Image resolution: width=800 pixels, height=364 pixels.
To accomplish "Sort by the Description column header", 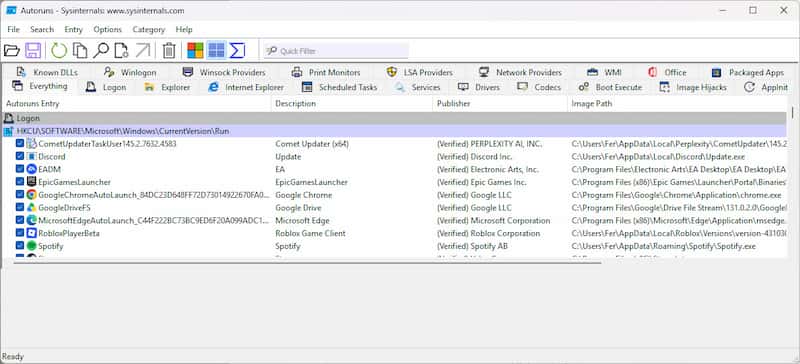I will click(x=352, y=104).
